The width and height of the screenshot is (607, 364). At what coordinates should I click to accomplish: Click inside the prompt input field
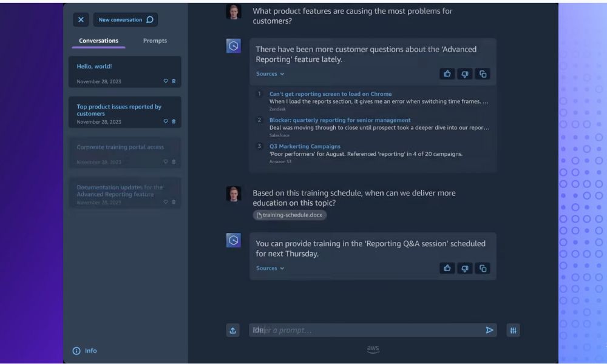pyautogui.click(x=364, y=329)
